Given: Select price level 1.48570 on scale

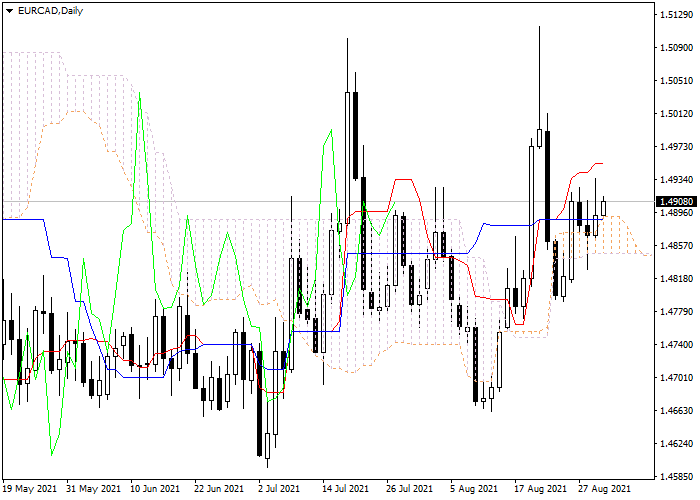Looking at the screenshot, I should 676,246.
